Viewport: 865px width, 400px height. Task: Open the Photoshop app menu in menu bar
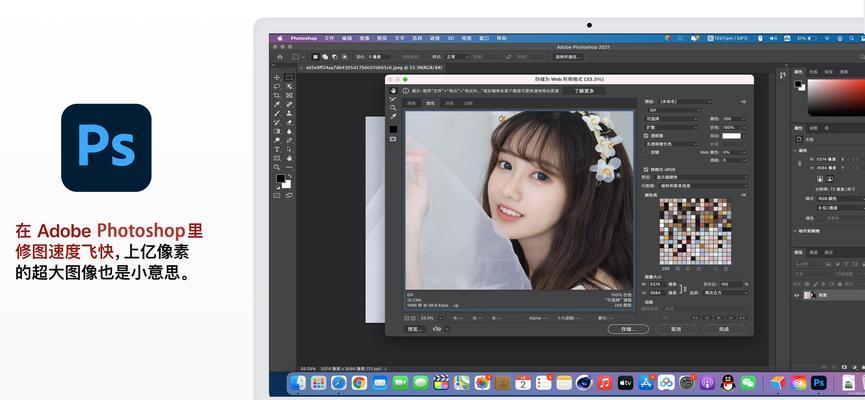[304, 38]
